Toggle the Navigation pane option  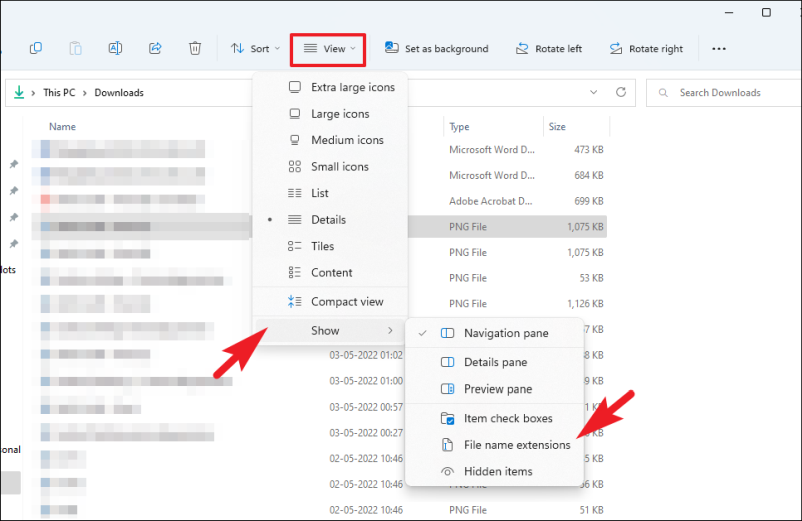[x=505, y=333]
